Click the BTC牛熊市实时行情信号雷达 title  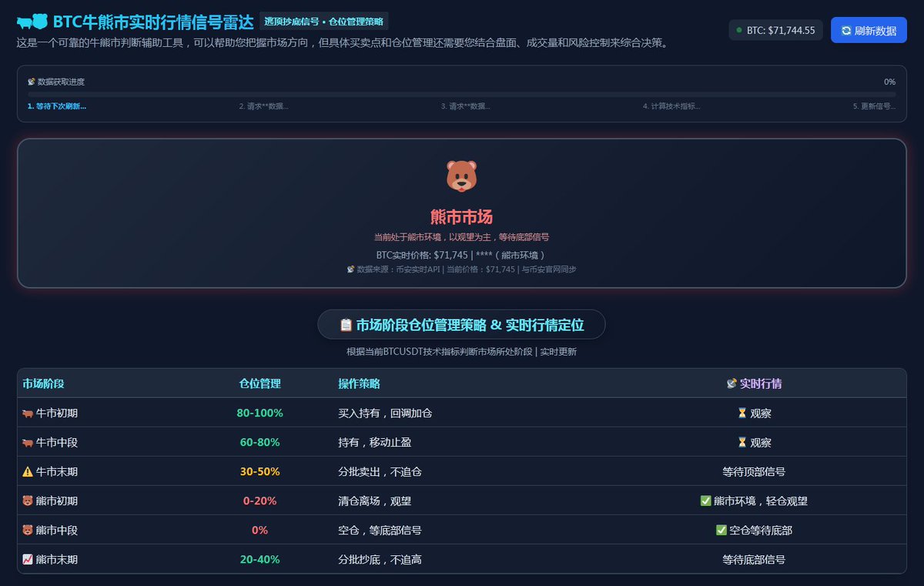(153, 22)
